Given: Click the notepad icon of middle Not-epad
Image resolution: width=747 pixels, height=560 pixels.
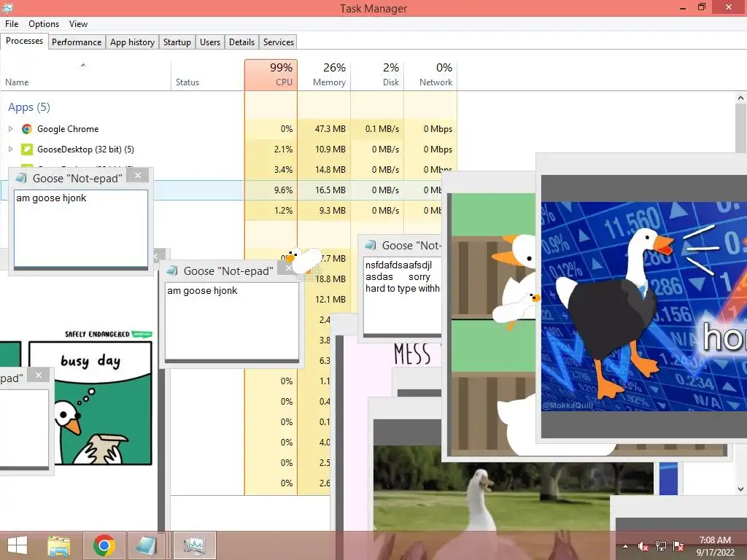Looking at the screenshot, I should pyautogui.click(x=172, y=271).
